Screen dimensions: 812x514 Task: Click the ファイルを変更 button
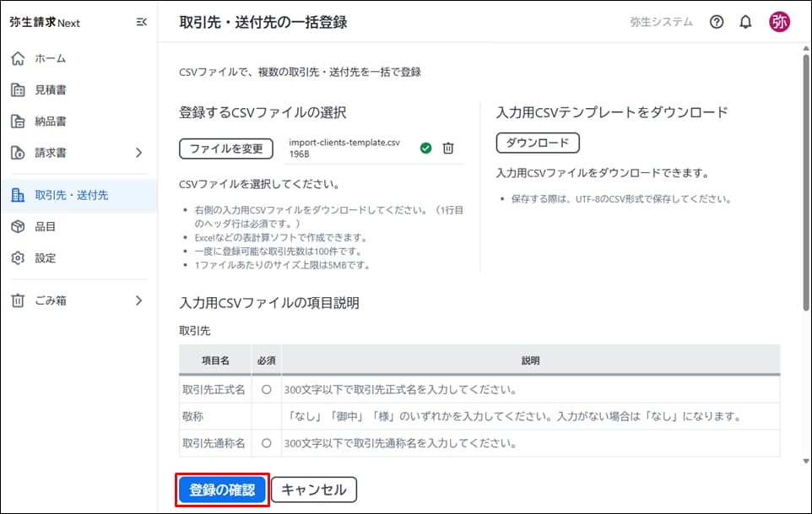pyautogui.click(x=226, y=149)
